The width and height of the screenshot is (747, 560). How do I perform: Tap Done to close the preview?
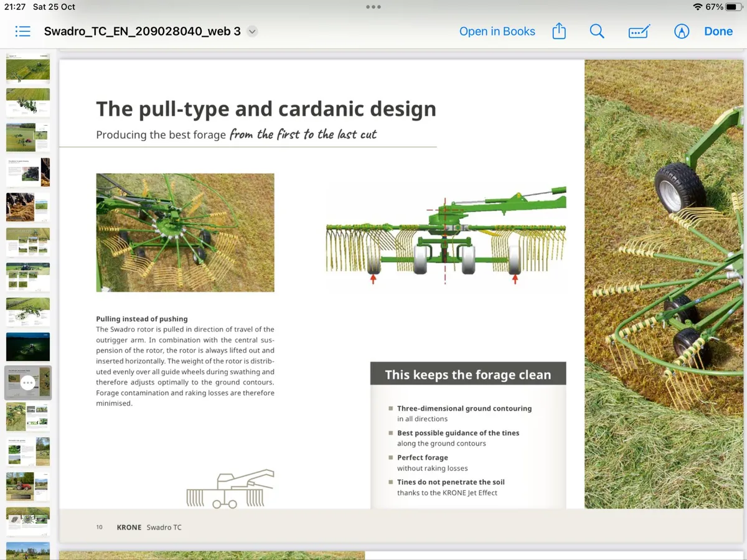point(718,31)
